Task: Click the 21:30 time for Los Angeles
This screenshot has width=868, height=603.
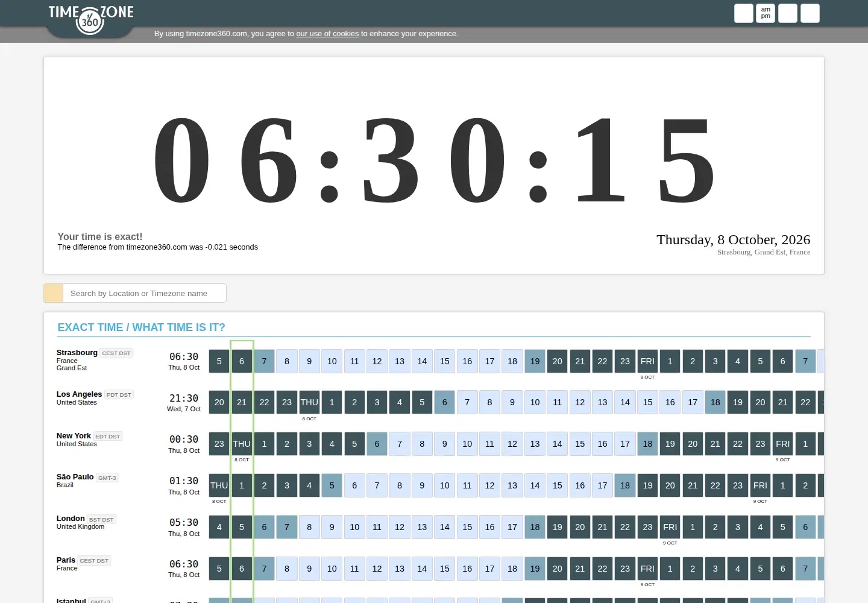Action: point(184,398)
